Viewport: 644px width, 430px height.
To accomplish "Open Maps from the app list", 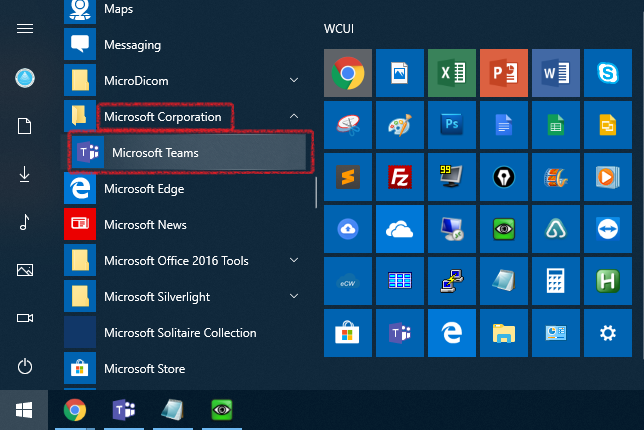I will click(x=186, y=9).
